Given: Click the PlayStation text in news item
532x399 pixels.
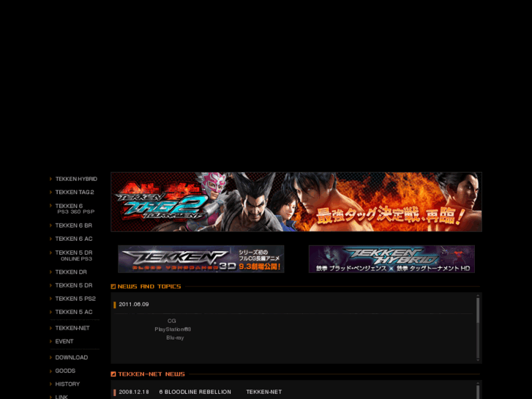Looking at the screenshot, I should click(x=173, y=329).
